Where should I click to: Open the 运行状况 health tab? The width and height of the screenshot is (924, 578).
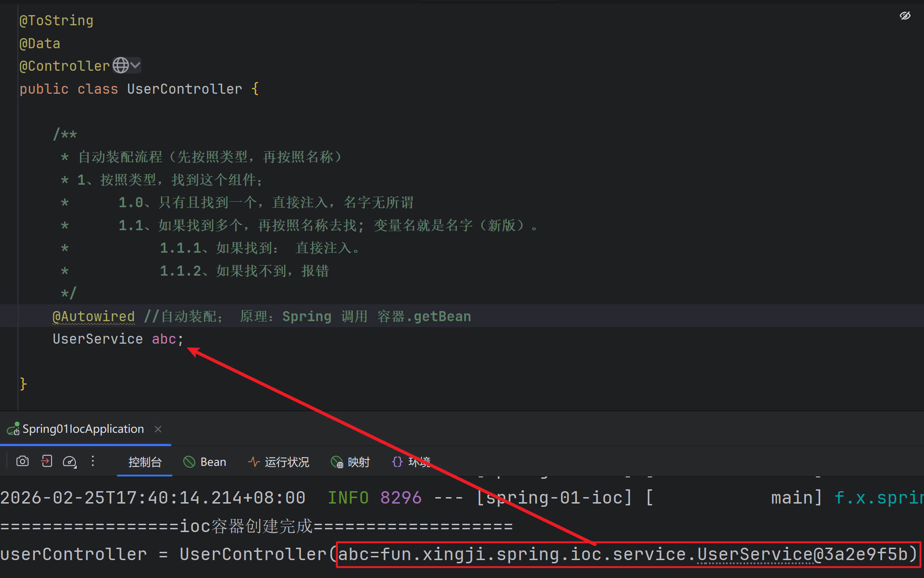tap(286, 462)
